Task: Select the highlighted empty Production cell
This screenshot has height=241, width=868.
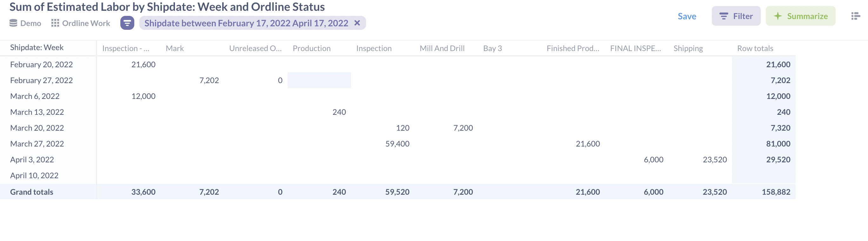Action: pos(319,80)
